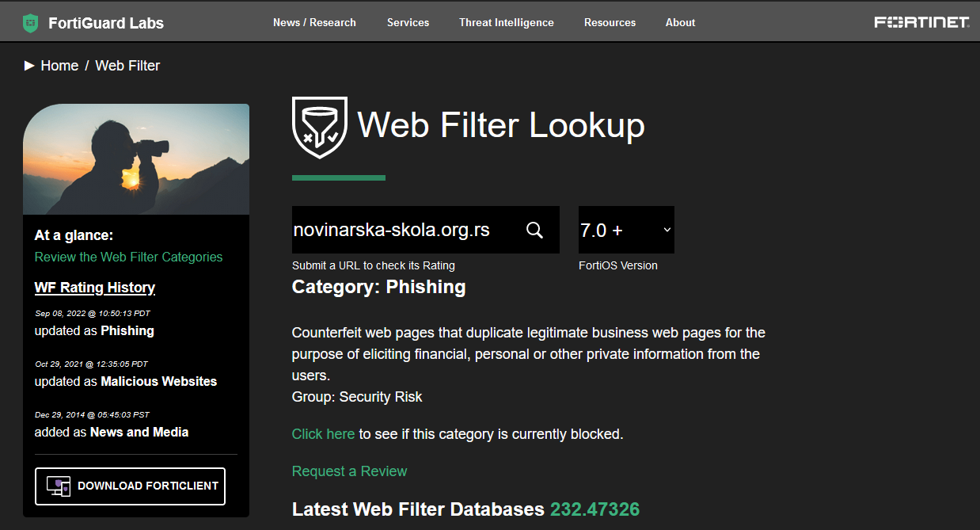This screenshot has width=980, height=530.
Task: Click the Web Filter Lookup page title
Action: point(501,125)
